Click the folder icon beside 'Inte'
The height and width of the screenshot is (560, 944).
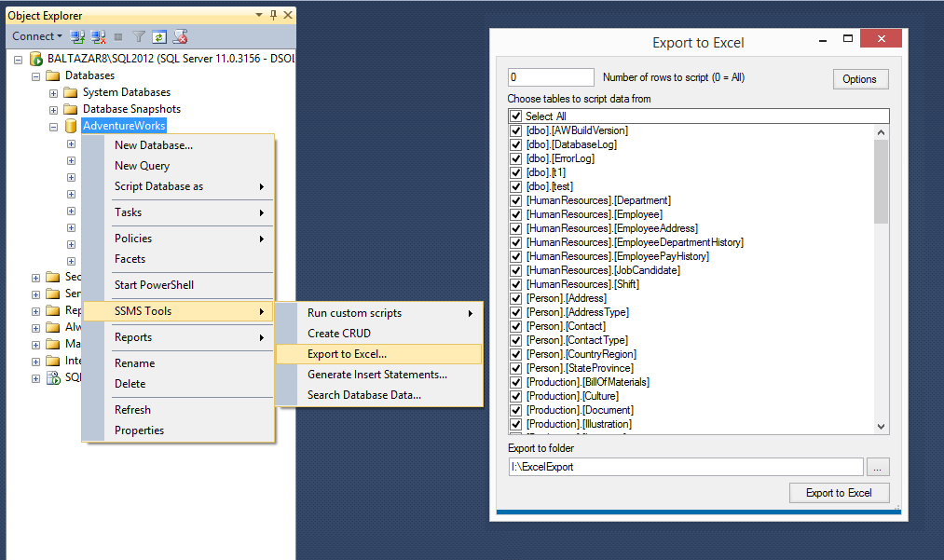coord(53,362)
